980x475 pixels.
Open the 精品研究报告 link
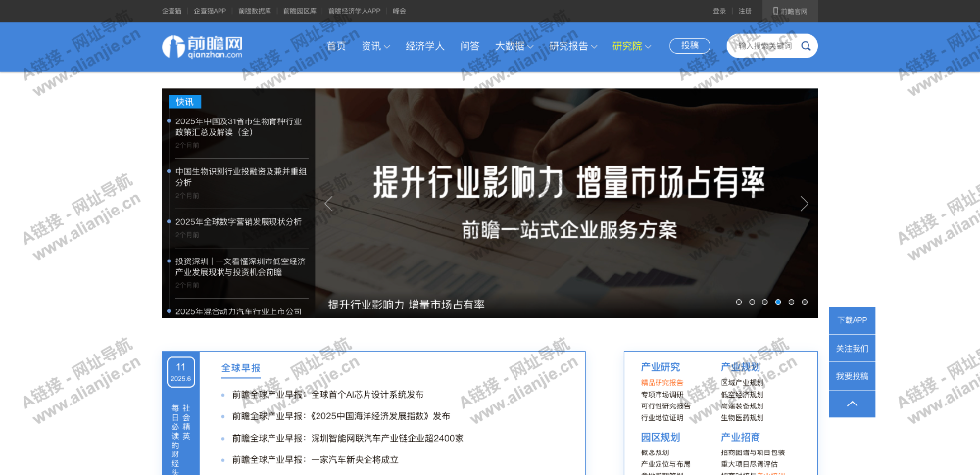[662, 383]
